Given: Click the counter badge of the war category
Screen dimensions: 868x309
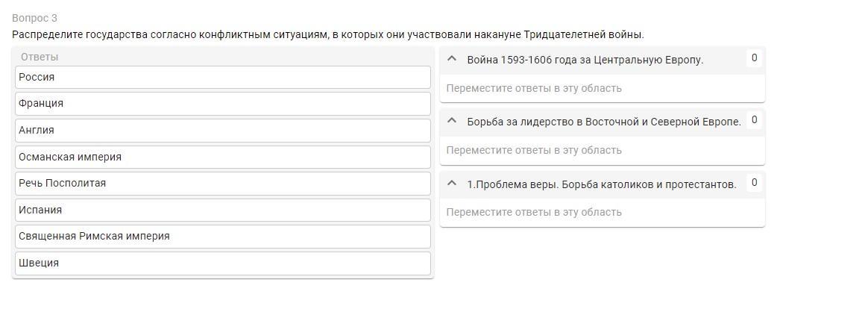Looking at the screenshot, I should [754, 58].
